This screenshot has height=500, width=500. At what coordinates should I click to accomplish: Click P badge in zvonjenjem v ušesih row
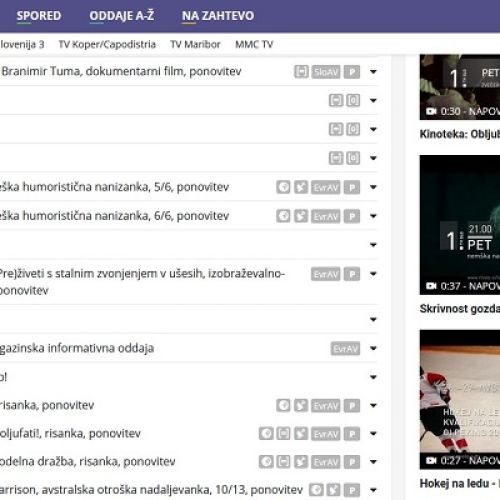[x=352, y=274]
